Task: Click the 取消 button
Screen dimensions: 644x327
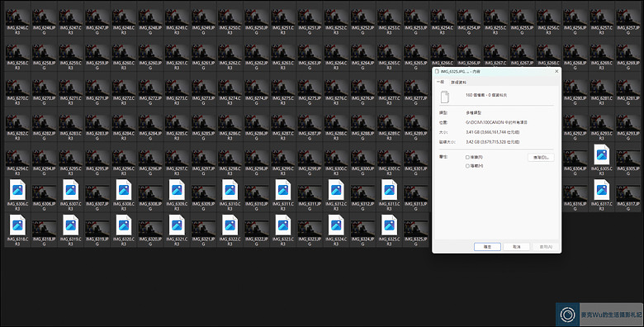Action: point(517,247)
